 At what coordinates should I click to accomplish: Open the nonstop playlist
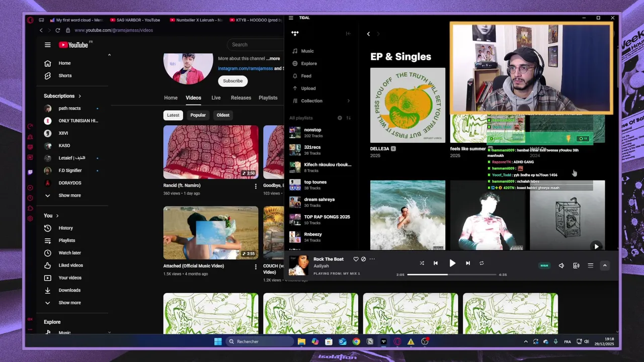click(x=320, y=132)
